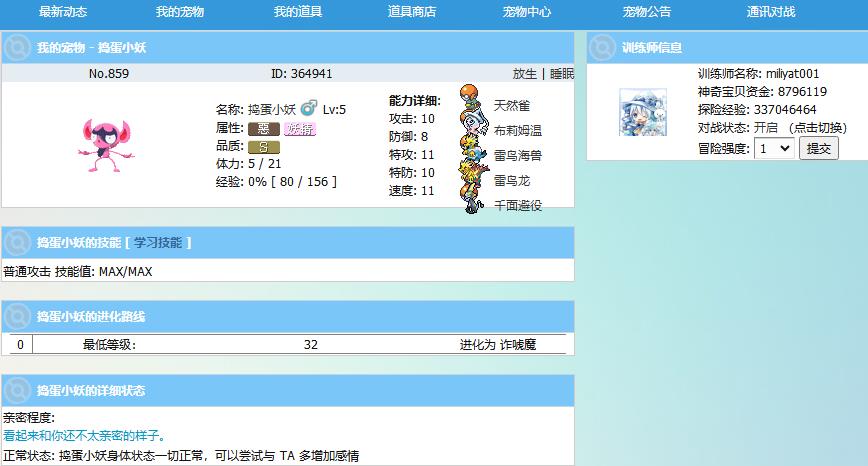
Task: Click the trainer avatar image
Action: 643,112
